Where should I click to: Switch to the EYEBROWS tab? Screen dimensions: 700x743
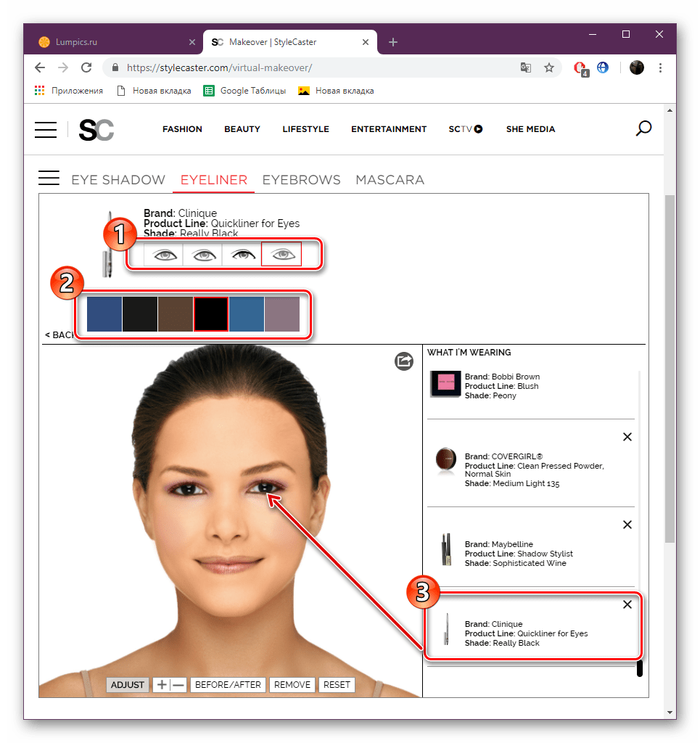click(301, 180)
